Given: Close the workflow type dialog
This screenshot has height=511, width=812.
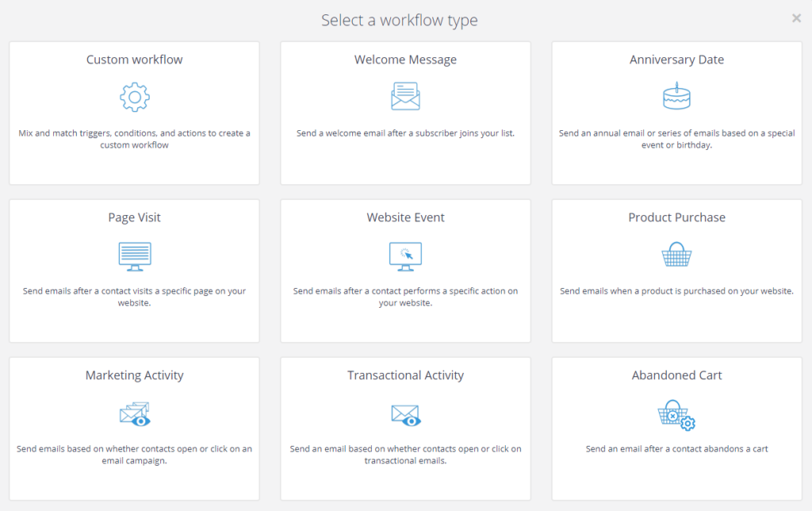Looking at the screenshot, I should [796, 19].
